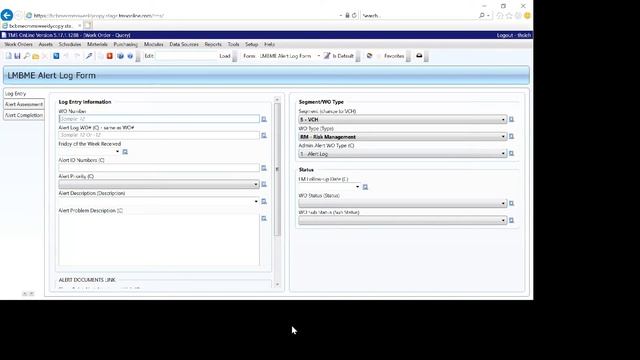Screen dimensions: 640x360
Task: Click the lookup icon beside Alert ID Numbers
Action: (264, 168)
